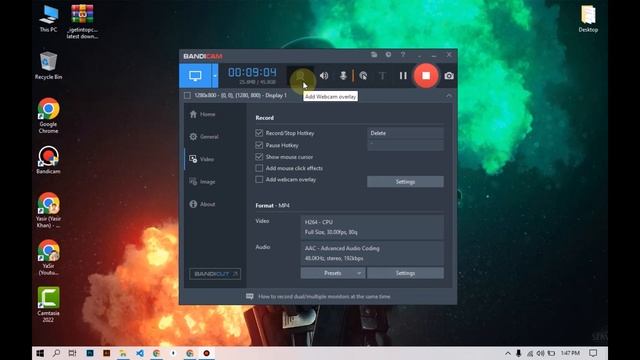640x360 pixels.
Task: Pause the recording
Action: tap(403, 76)
